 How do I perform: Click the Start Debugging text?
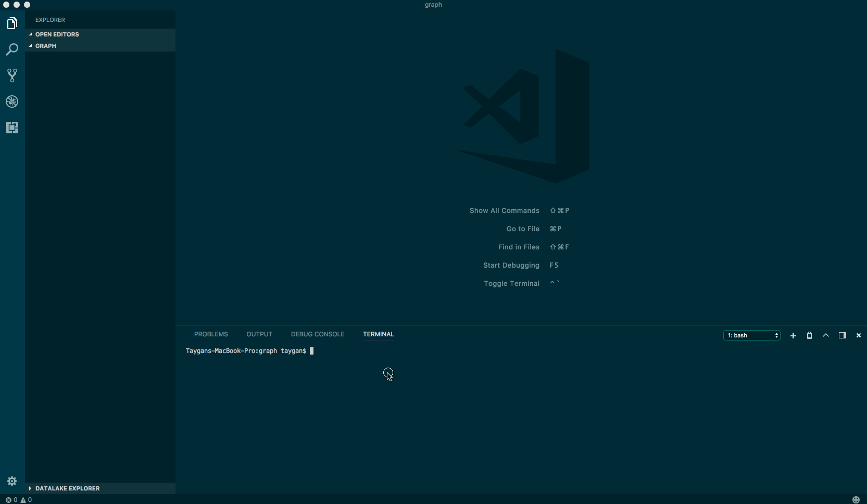tap(511, 266)
